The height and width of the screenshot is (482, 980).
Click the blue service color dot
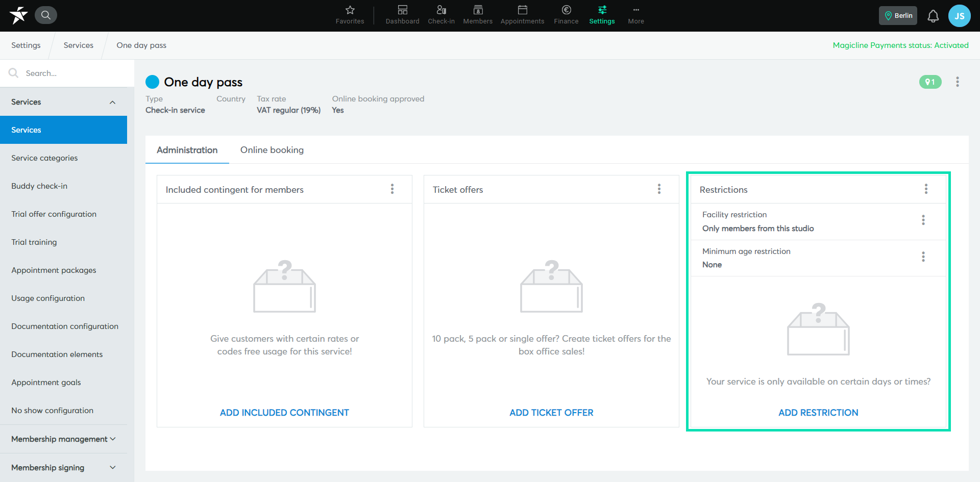[152, 82]
